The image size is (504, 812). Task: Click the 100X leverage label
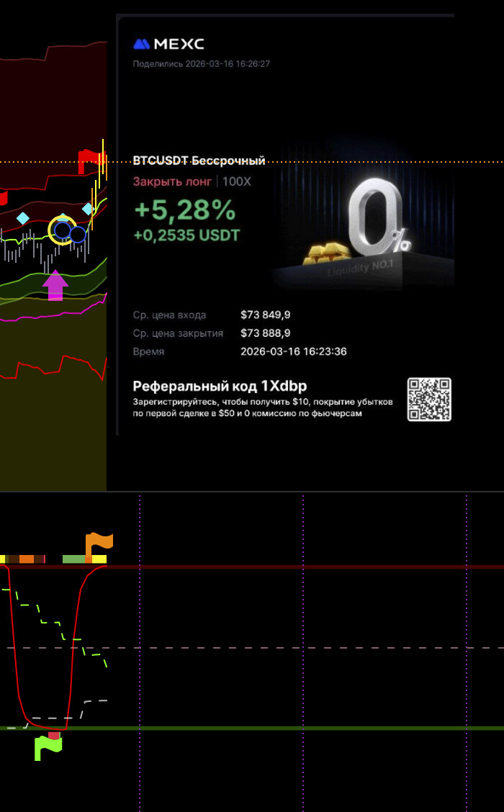coord(237,181)
